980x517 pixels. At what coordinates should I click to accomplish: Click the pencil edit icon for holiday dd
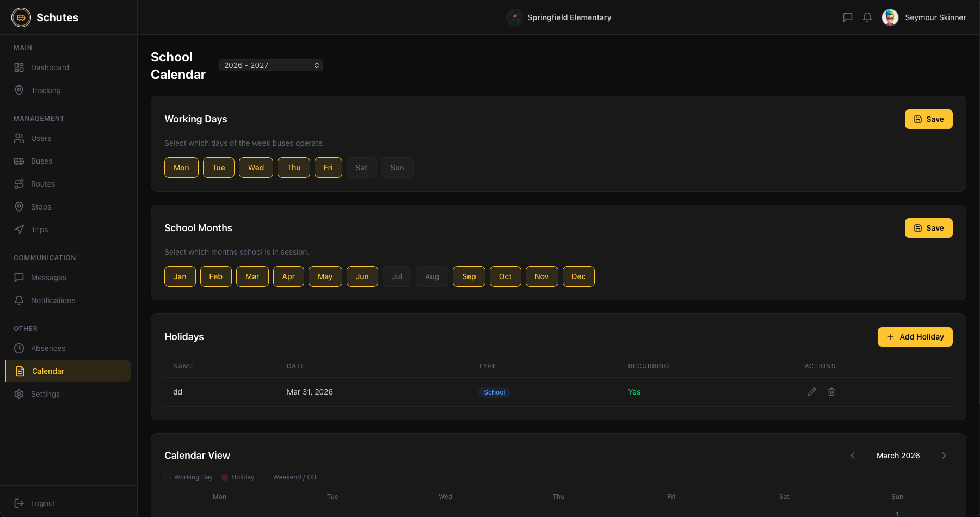point(811,392)
